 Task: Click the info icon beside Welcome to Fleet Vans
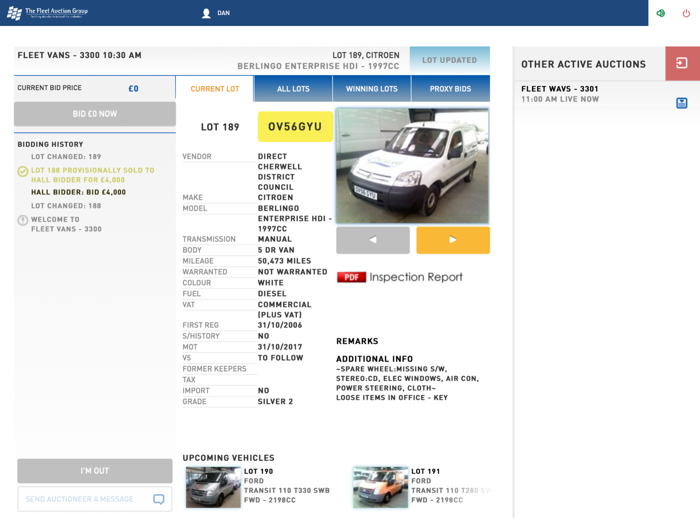click(x=23, y=221)
